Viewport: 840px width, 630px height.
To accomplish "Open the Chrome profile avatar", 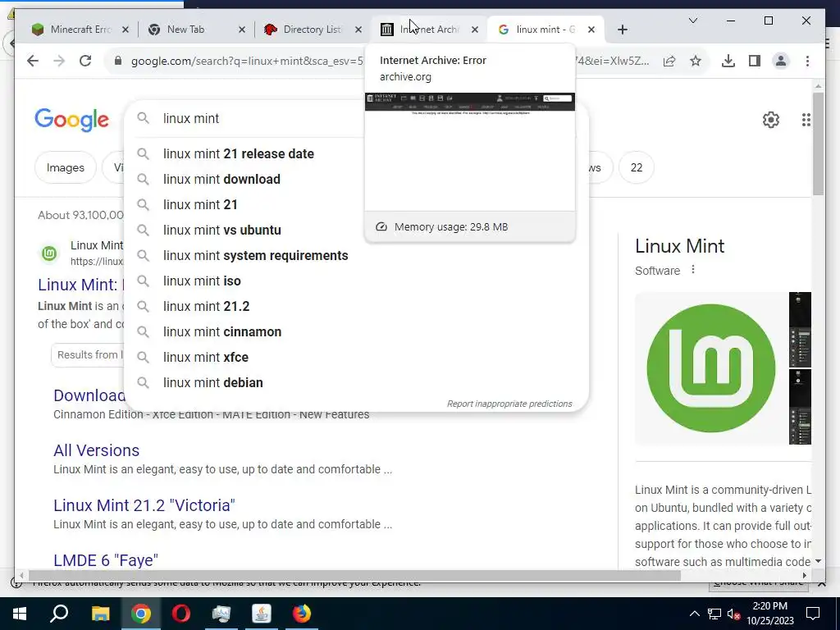I will click(x=781, y=61).
